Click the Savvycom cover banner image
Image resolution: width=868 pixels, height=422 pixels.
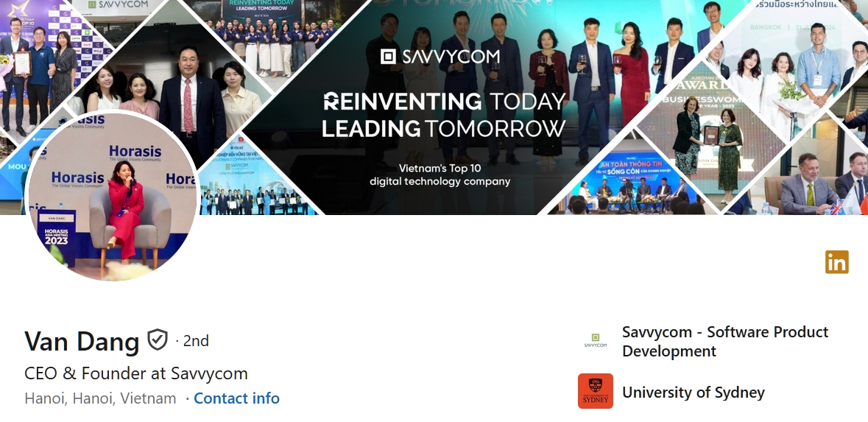coord(434,108)
